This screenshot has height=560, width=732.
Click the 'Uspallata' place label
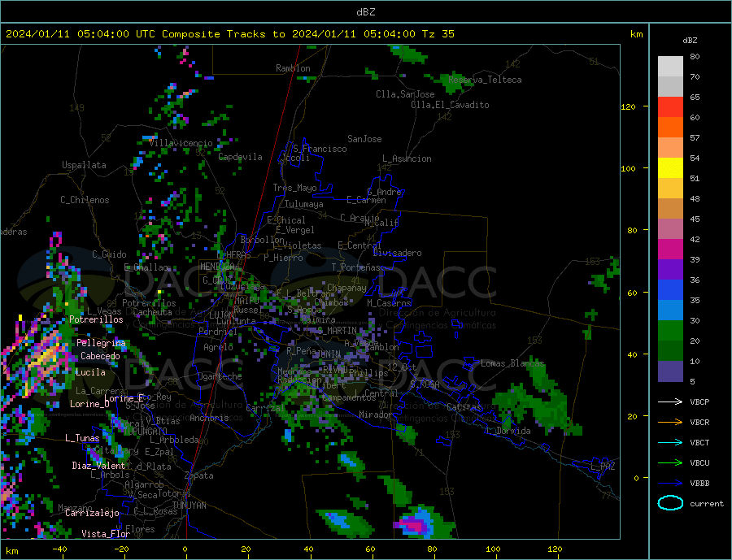tap(84, 165)
